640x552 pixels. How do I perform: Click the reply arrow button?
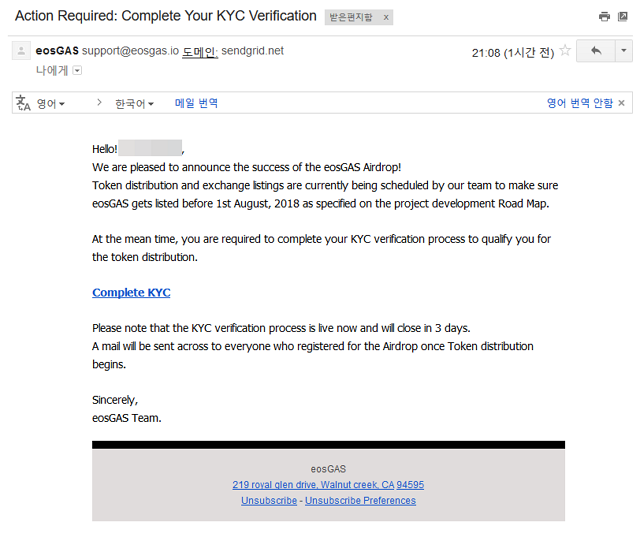[x=596, y=51]
